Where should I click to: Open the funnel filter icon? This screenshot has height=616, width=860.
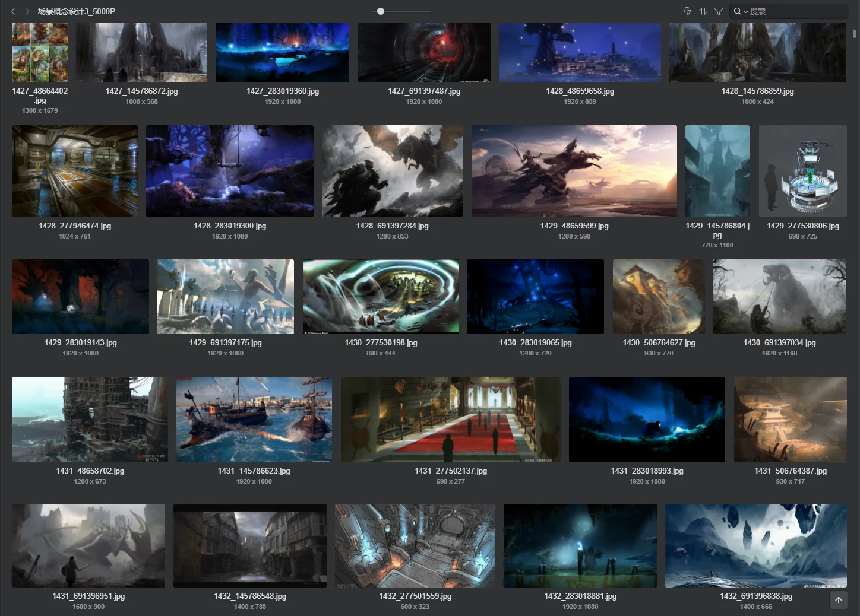point(719,11)
